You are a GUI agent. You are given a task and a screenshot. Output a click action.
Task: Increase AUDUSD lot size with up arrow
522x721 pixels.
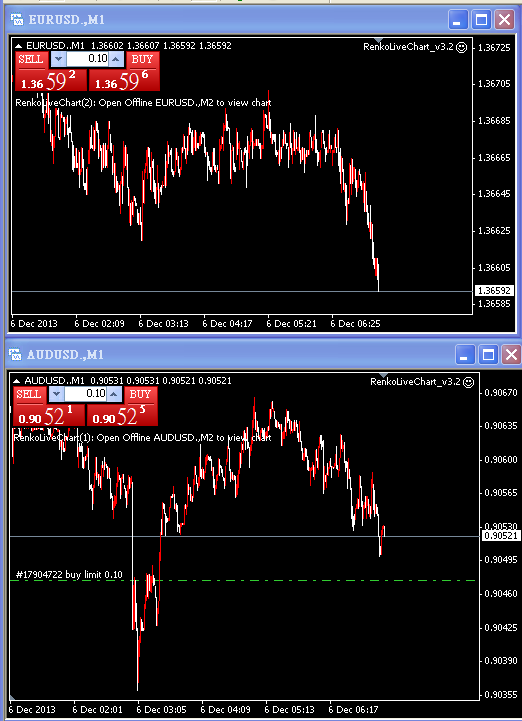point(114,394)
